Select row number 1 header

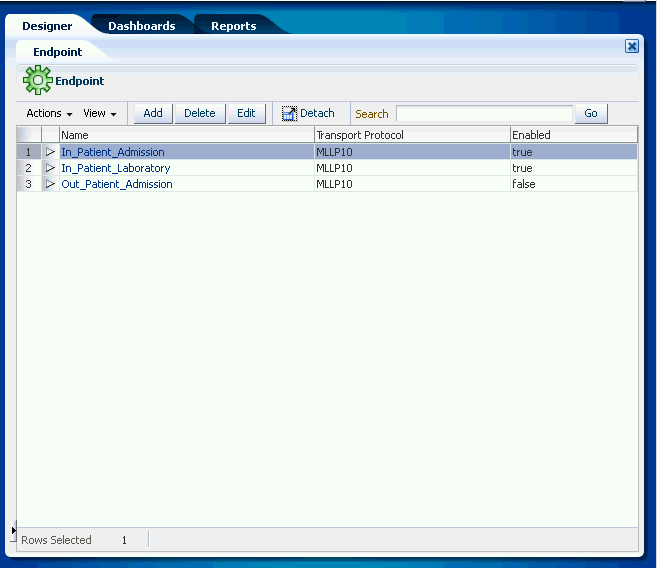tap(28, 152)
